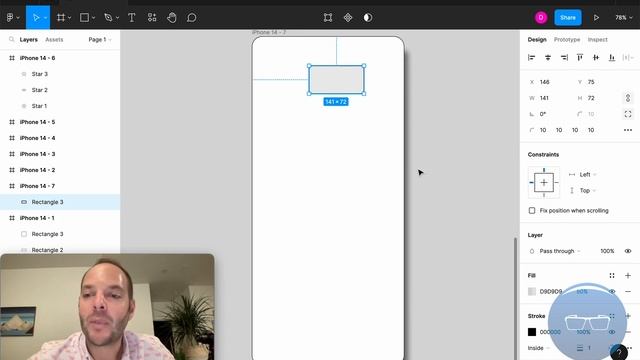Toggle layer visibility eye in Layer section
Viewport: 640px width, 360px height.
click(x=628, y=251)
